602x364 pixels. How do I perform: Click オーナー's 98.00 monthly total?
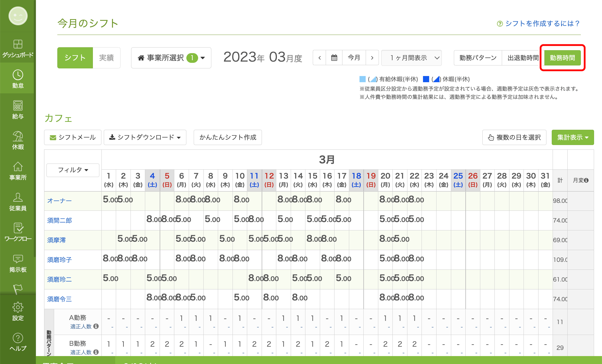coord(560,201)
